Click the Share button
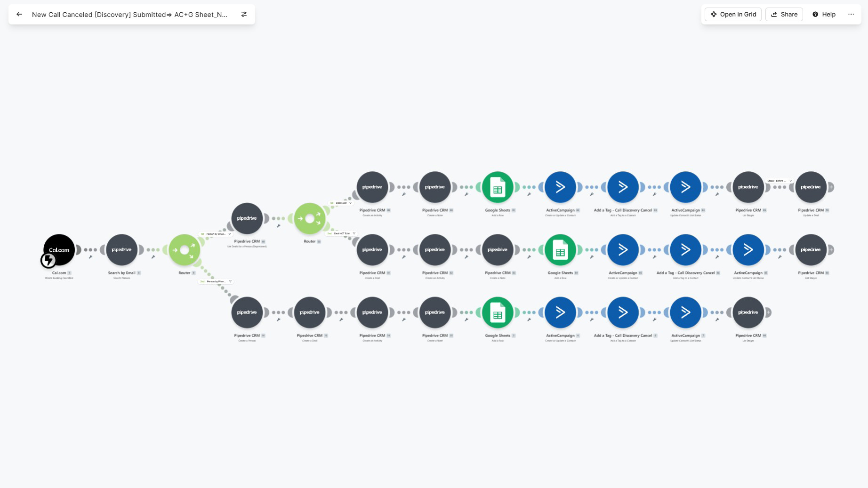 point(784,15)
